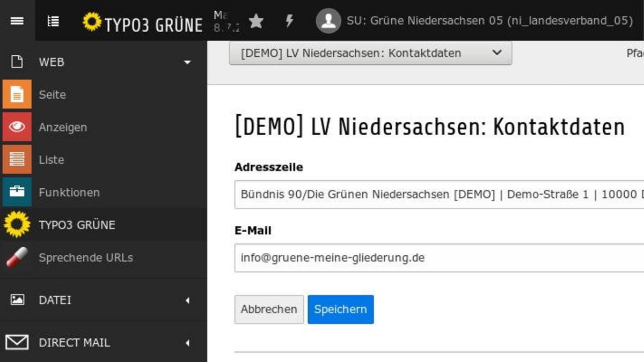Click the WEB group heading text

[52, 62]
